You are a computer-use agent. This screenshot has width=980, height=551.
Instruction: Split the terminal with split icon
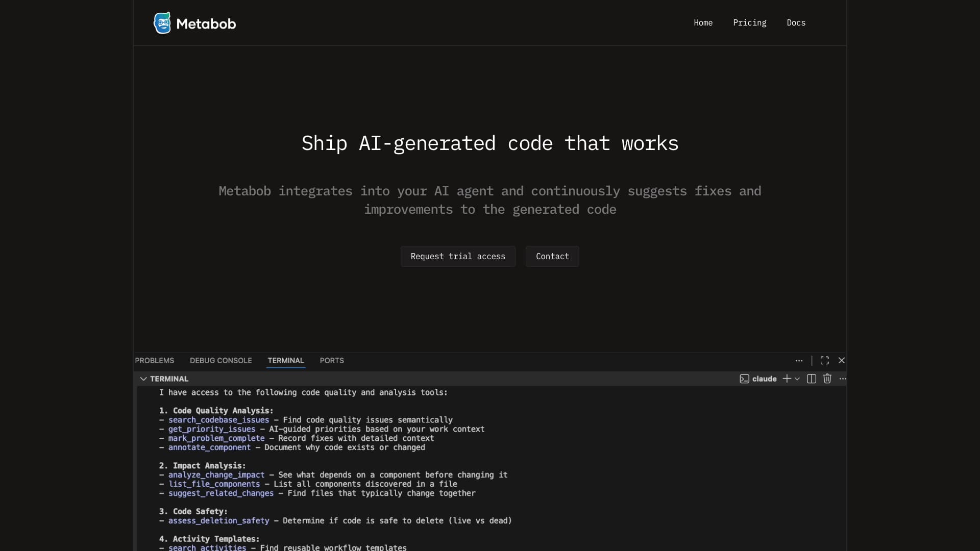811,379
